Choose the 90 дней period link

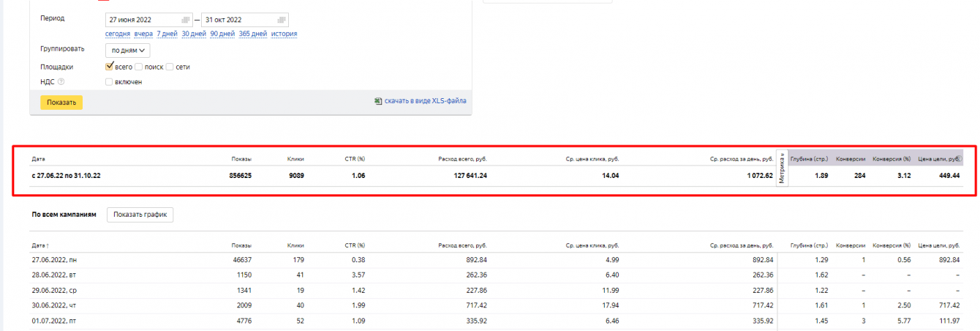pyautogui.click(x=222, y=34)
